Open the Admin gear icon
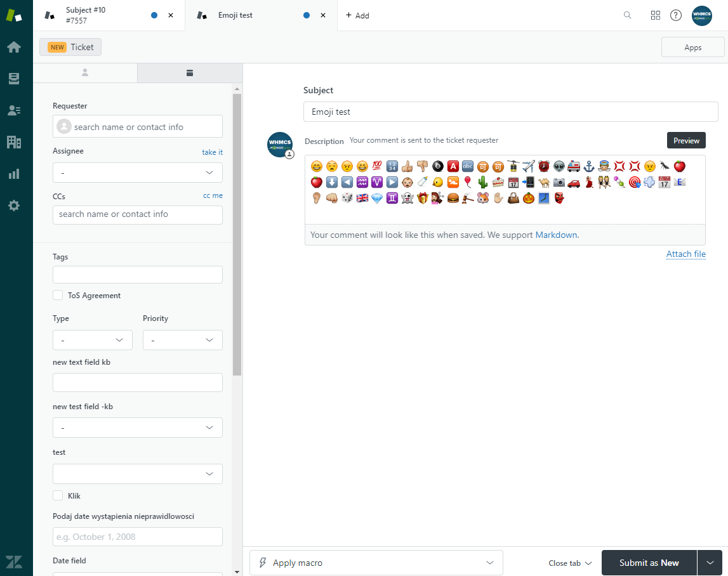This screenshot has width=728, height=576. click(x=14, y=205)
